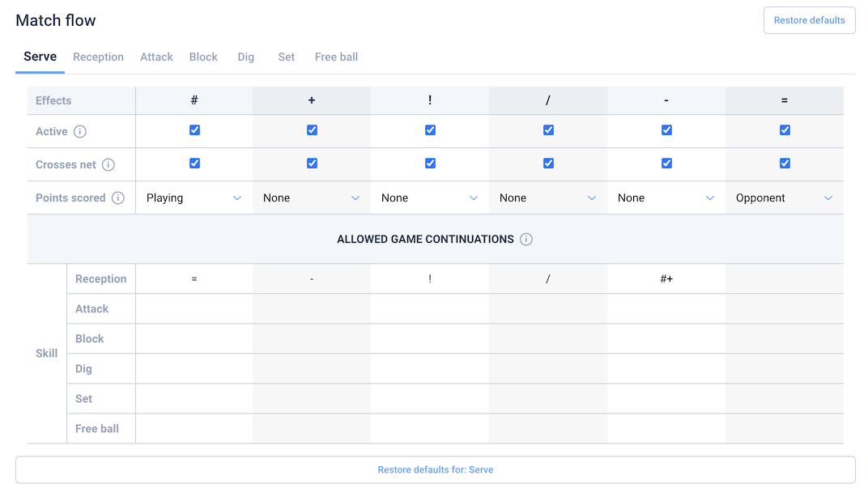Expand the Opponent points scored dropdown
Viewport: 868px width, 488px height.
pos(784,197)
